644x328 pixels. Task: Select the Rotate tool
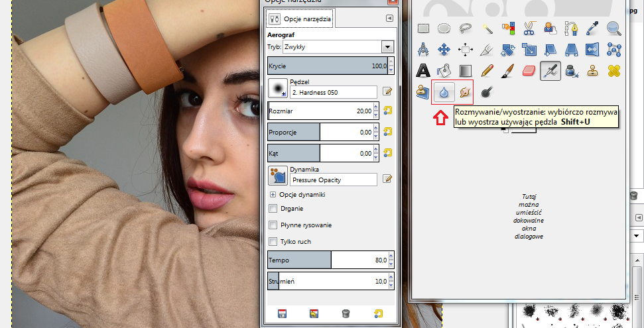(x=509, y=50)
